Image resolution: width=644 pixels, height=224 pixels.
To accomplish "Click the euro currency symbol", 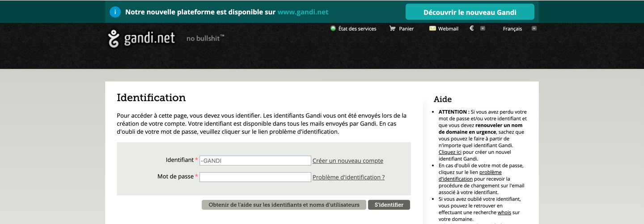I will coord(471,28).
